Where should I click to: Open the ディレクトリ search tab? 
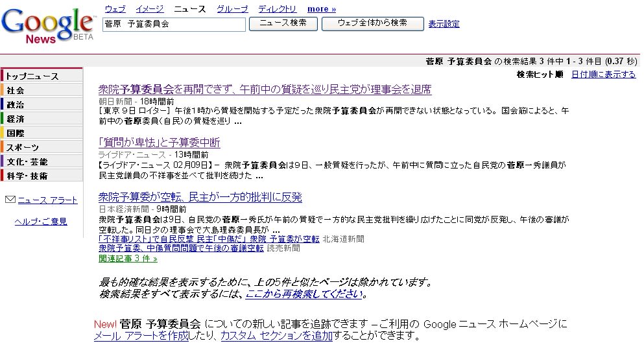tap(277, 8)
